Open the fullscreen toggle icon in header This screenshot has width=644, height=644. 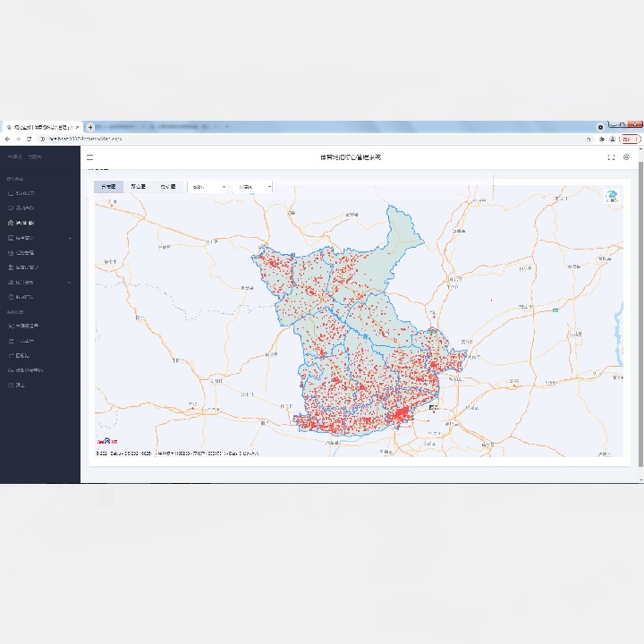click(611, 157)
